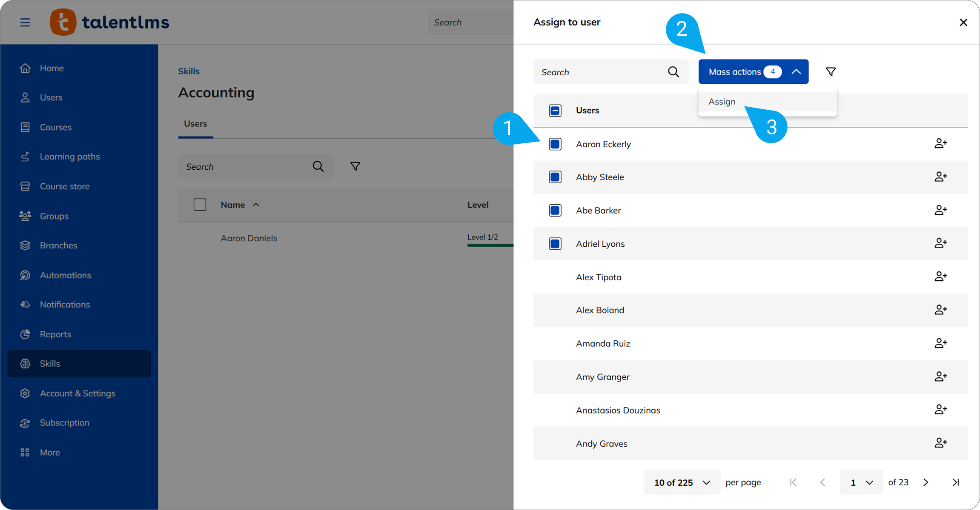Uncheck Aaron Eckerly checkbox
The width and height of the screenshot is (980, 510).
[x=555, y=144]
